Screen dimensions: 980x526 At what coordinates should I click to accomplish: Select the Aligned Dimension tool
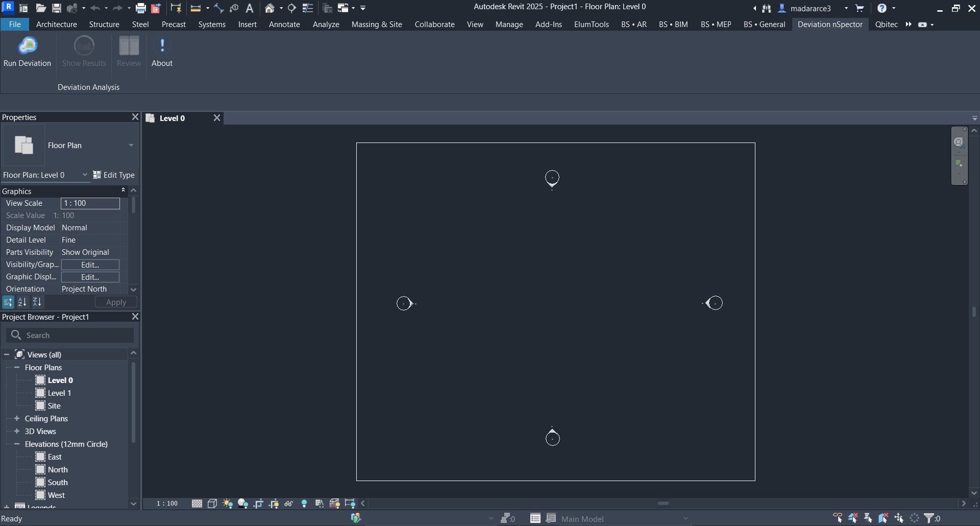point(219,8)
